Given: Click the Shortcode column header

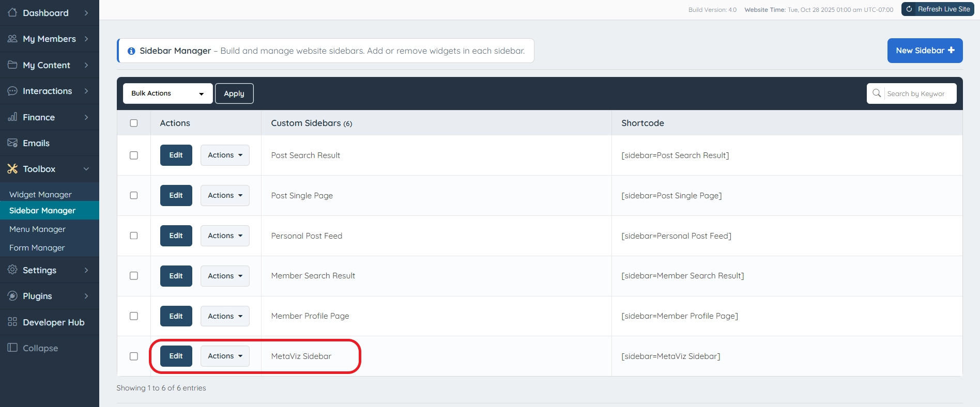Looking at the screenshot, I should click(642, 123).
